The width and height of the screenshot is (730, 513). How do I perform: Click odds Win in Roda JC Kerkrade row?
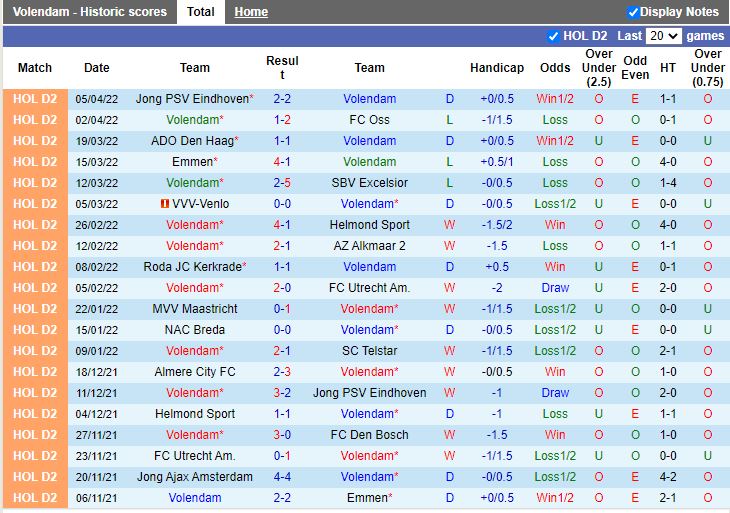(x=555, y=267)
